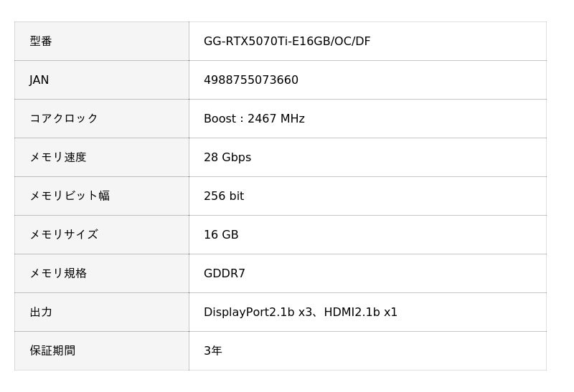Click the 256 bit value

(x=224, y=196)
